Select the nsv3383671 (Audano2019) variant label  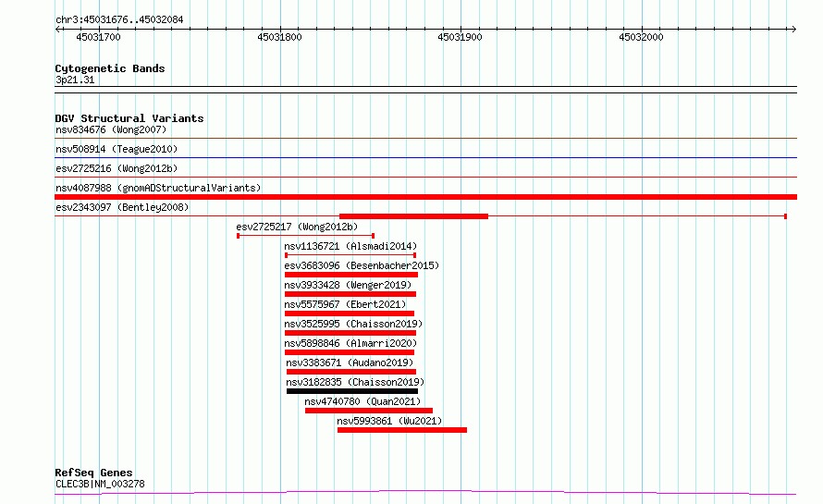pyautogui.click(x=350, y=363)
